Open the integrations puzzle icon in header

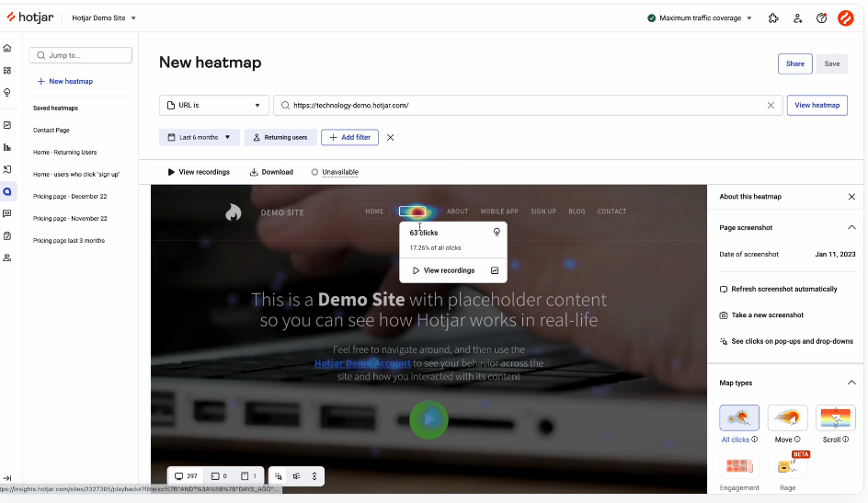(773, 18)
